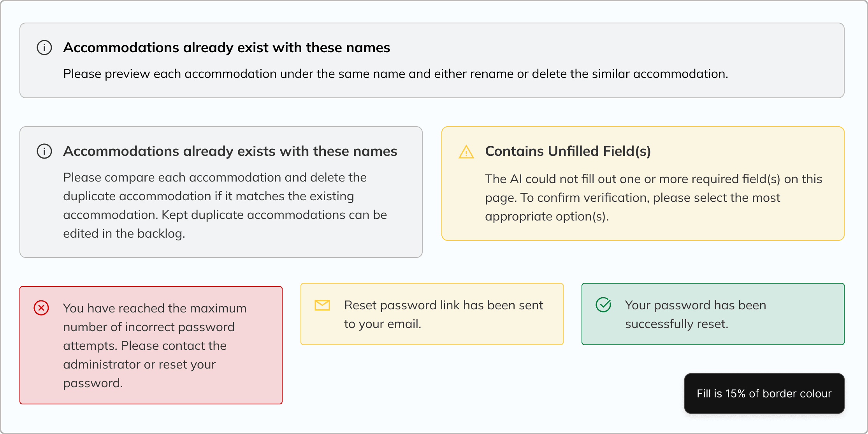868x434 pixels.
Task: Click 'The AI could not fill out' message
Action: click(654, 198)
